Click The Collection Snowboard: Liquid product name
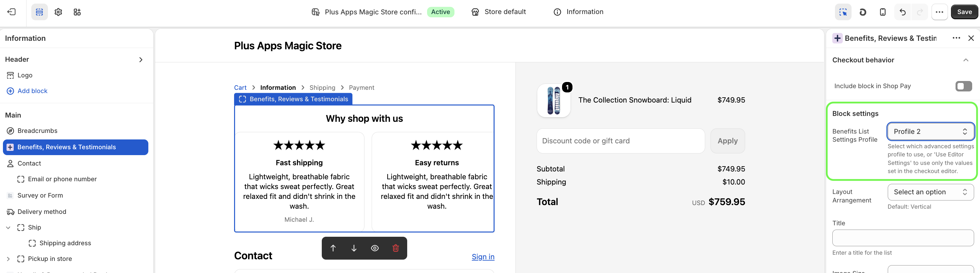 click(x=634, y=100)
